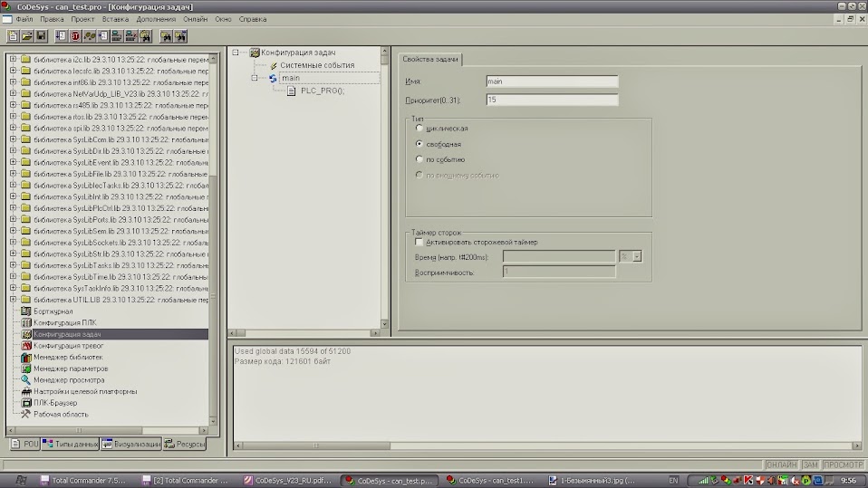Image resolution: width=868 pixels, height=488 pixels.
Task: Open the Проект menu
Action: (82, 19)
